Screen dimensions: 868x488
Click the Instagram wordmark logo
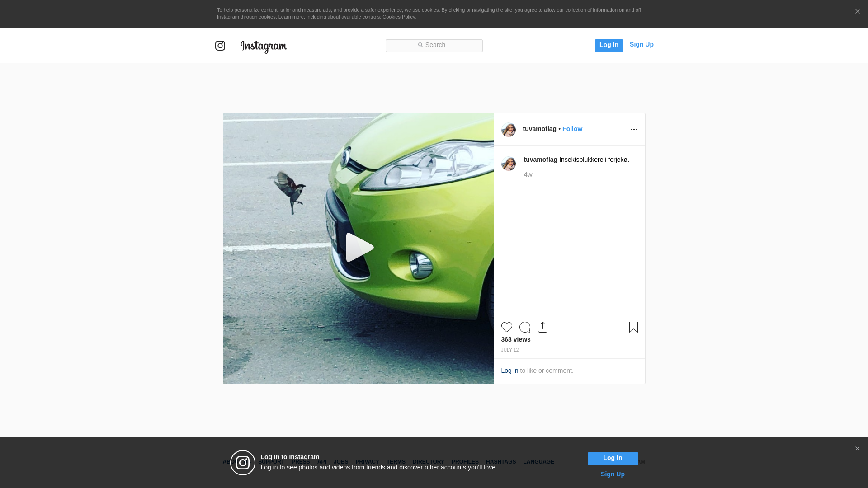pyautogui.click(x=264, y=46)
